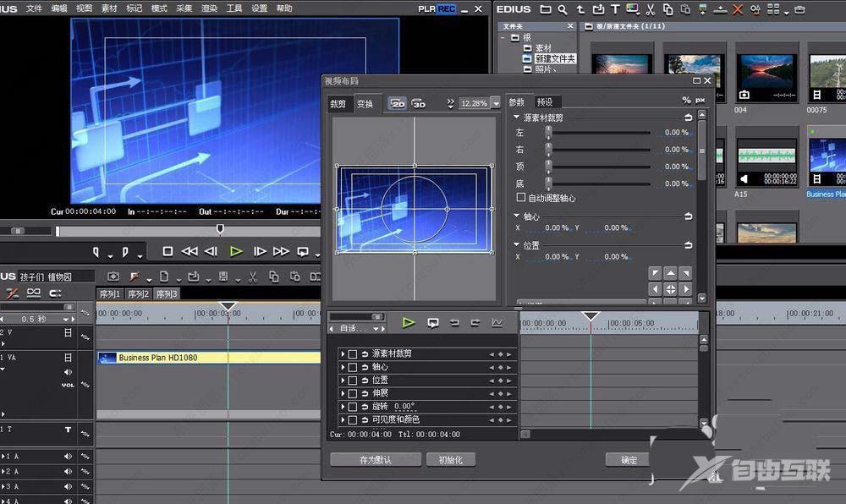846x504 pixels.
Task: Open timeline scale 0.5 秒 dropdown
Action: tap(66, 319)
